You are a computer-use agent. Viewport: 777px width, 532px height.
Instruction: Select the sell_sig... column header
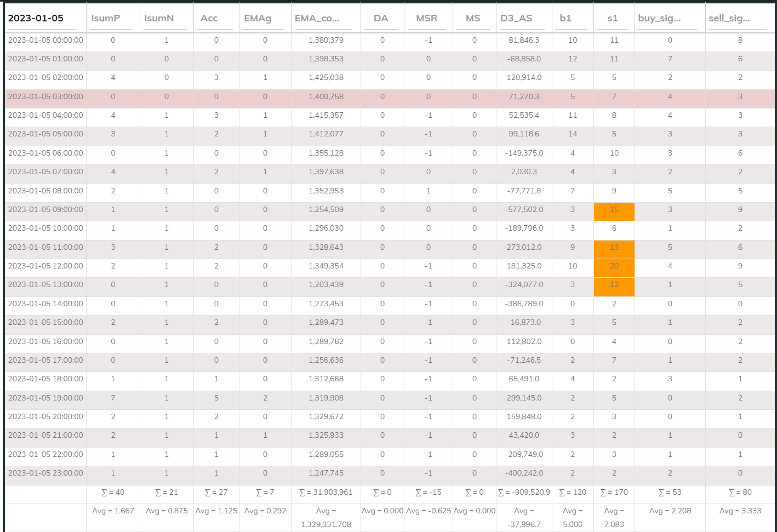(729, 18)
